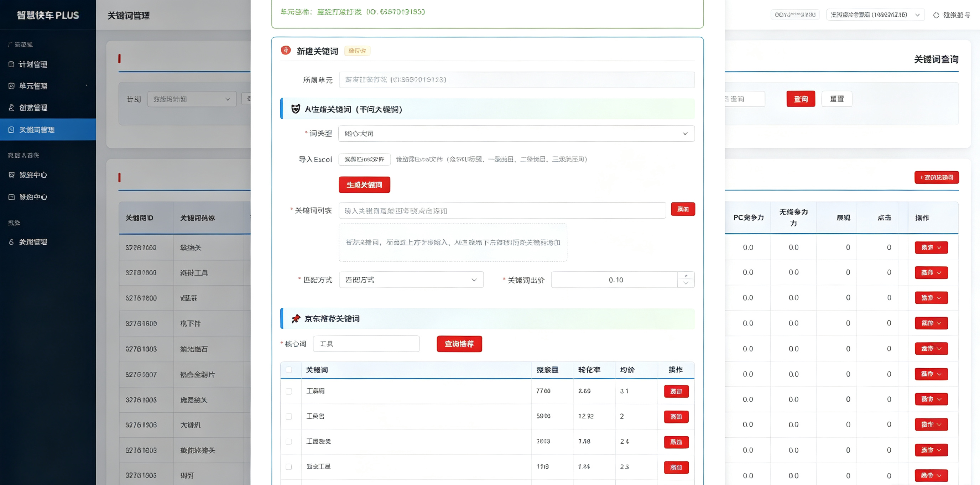Add the keyword with 3018 search volume
The height and width of the screenshot is (485, 980).
pyautogui.click(x=676, y=442)
